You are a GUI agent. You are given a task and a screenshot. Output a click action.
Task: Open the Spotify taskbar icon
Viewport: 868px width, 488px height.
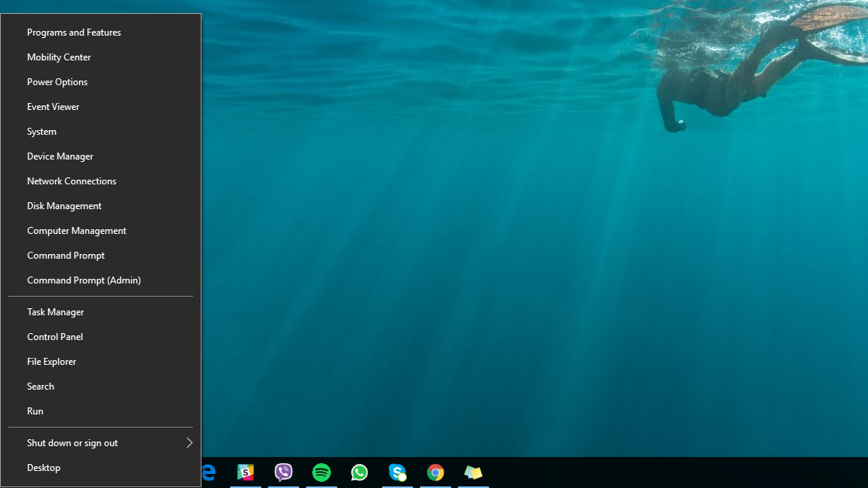[322, 473]
